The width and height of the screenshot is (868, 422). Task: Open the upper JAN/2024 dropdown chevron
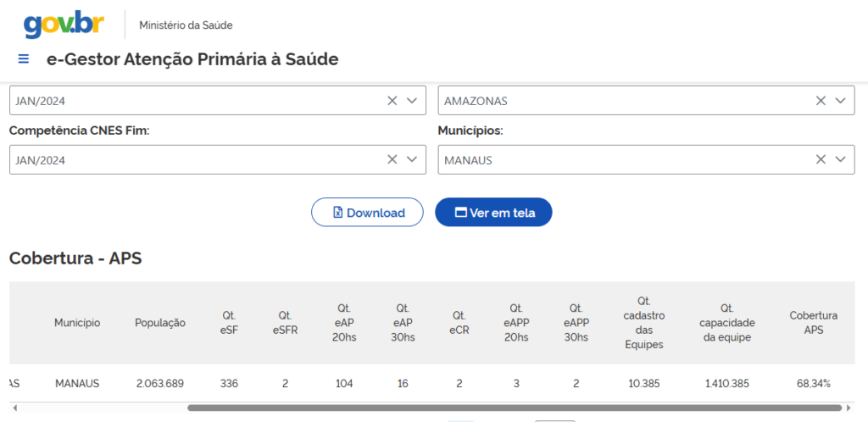click(x=411, y=100)
